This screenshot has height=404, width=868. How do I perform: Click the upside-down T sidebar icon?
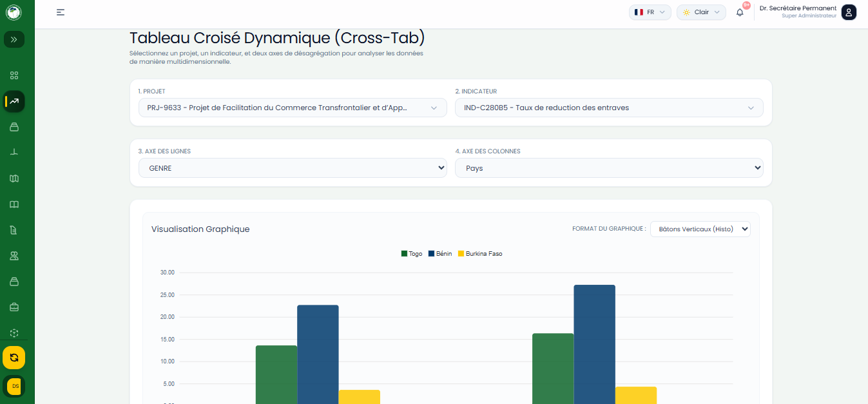(x=14, y=153)
